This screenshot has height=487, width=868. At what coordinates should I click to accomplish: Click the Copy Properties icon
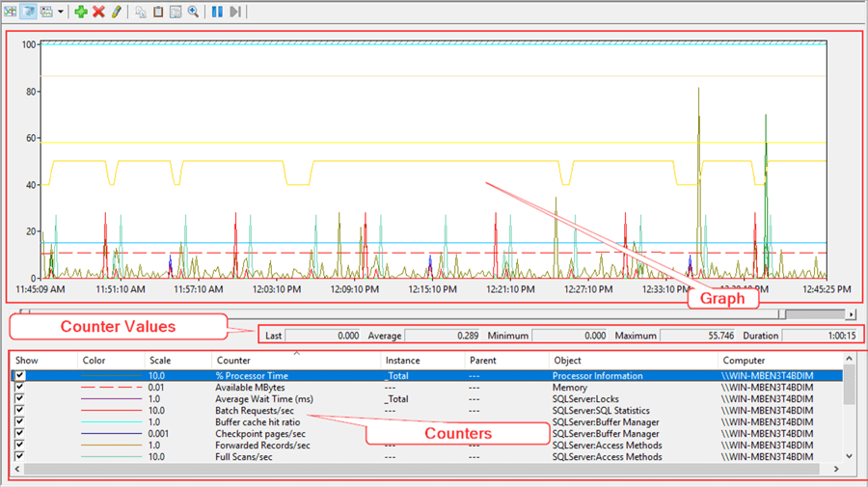pos(141,12)
